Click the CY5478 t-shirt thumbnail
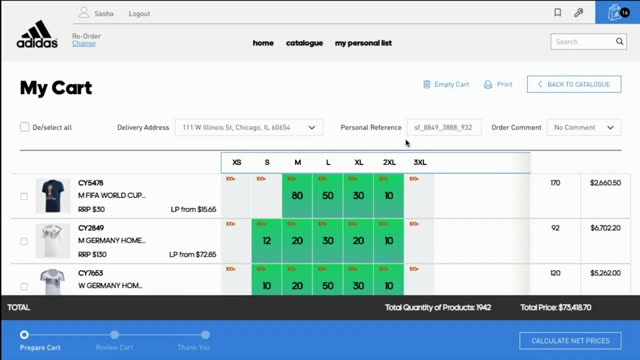 (x=53, y=196)
